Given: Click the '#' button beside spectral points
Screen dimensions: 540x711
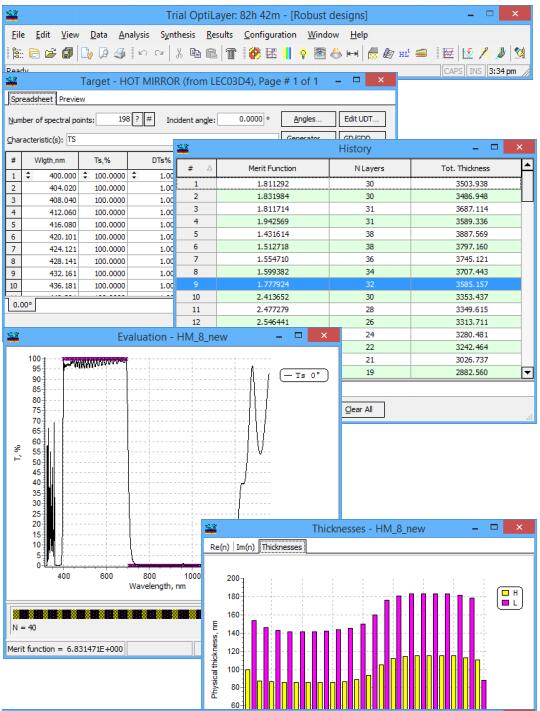Looking at the screenshot, I should pyautogui.click(x=149, y=119).
